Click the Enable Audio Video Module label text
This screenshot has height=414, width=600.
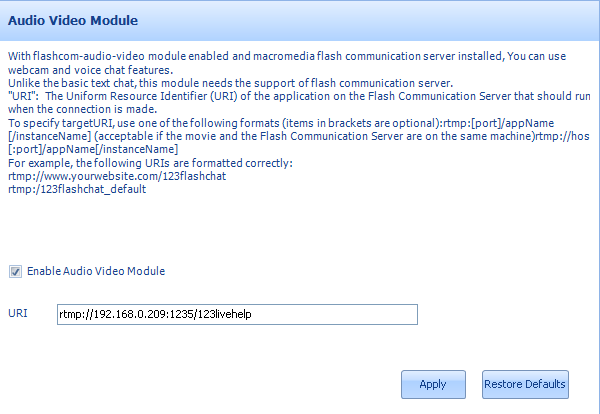pyautogui.click(x=96, y=271)
